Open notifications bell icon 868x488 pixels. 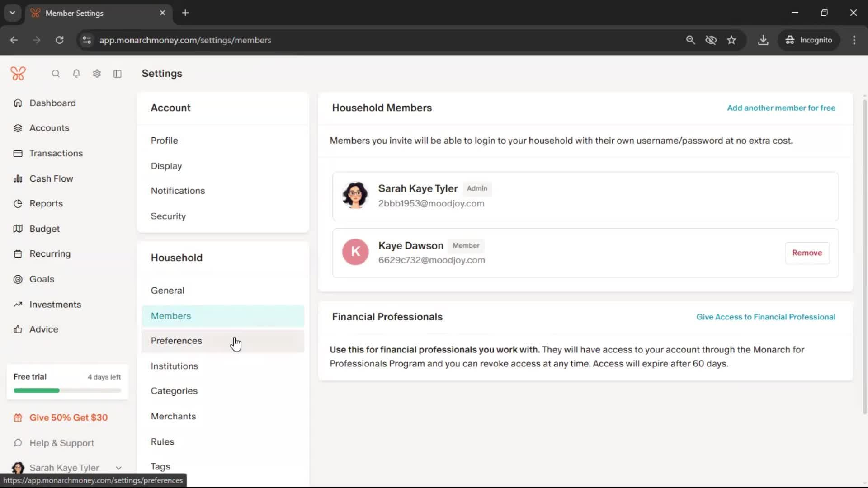pyautogui.click(x=76, y=74)
